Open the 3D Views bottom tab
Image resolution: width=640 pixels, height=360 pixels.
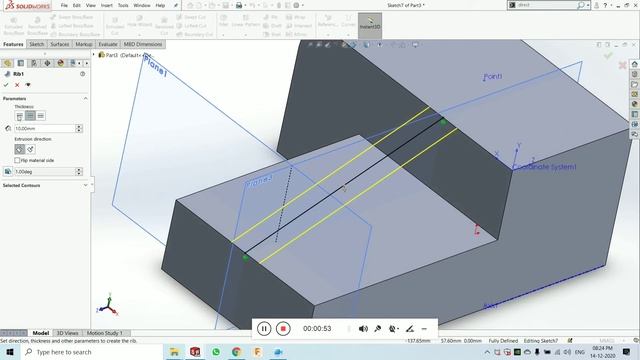pos(67,333)
